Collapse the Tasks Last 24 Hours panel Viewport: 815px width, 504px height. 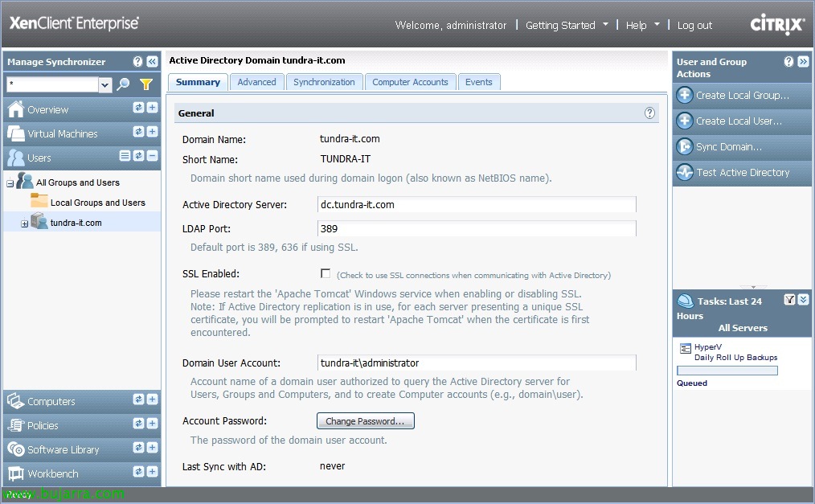pyautogui.click(x=803, y=299)
